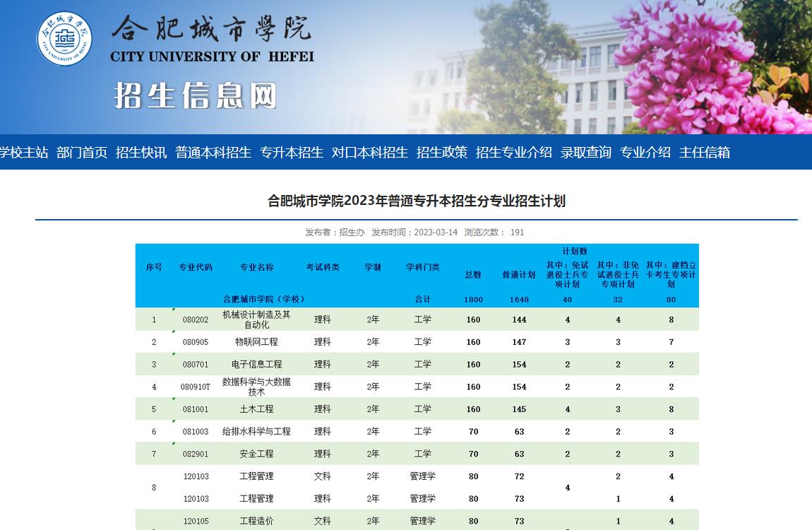The height and width of the screenshot is (530, 812).
Task: Click the 普通计划 column header
Action: pos(519,275)
